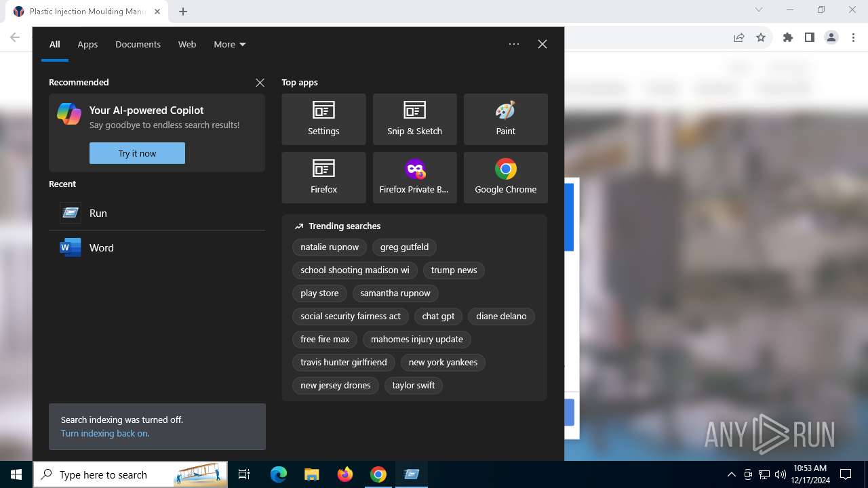Close the Plastic Injection Moulding tab
868x488 pixels.
157,12
